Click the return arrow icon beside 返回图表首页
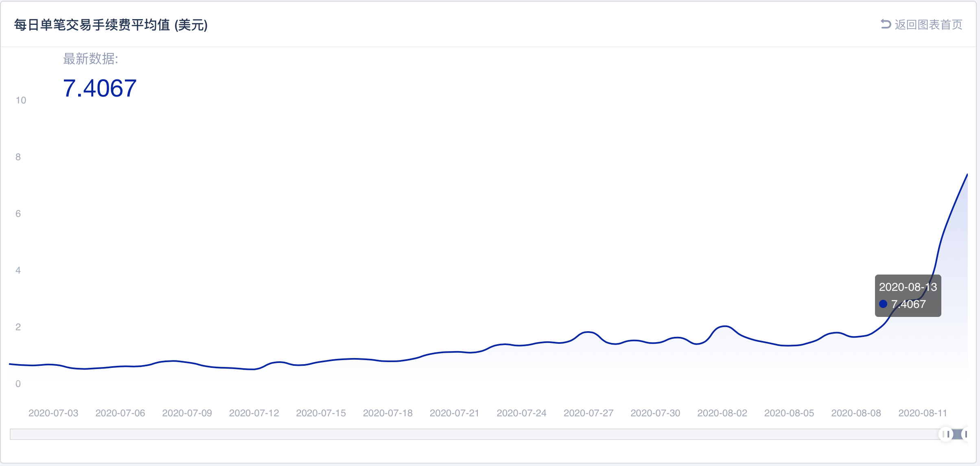980x466 pixels. pyautogui.click(x=886, y=24)
